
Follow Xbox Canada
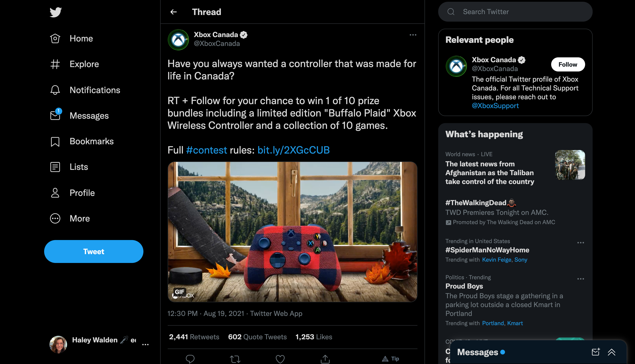[567, 64]
